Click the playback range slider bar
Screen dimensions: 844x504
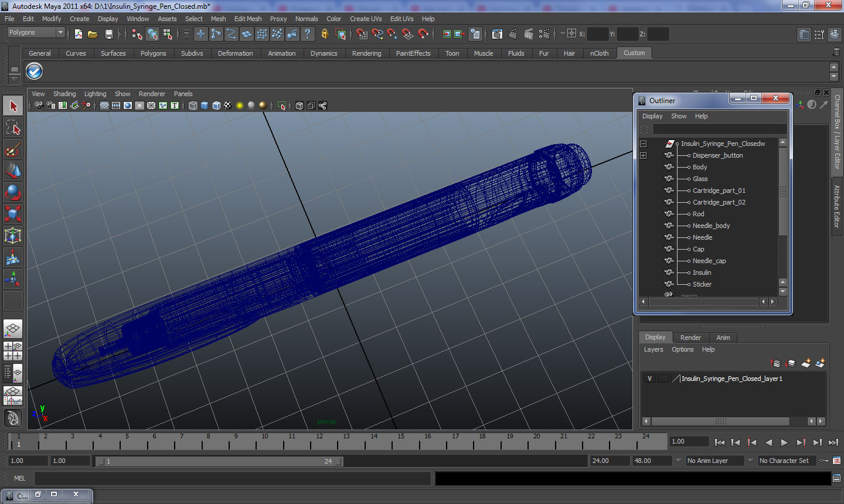tap(220, 461)
